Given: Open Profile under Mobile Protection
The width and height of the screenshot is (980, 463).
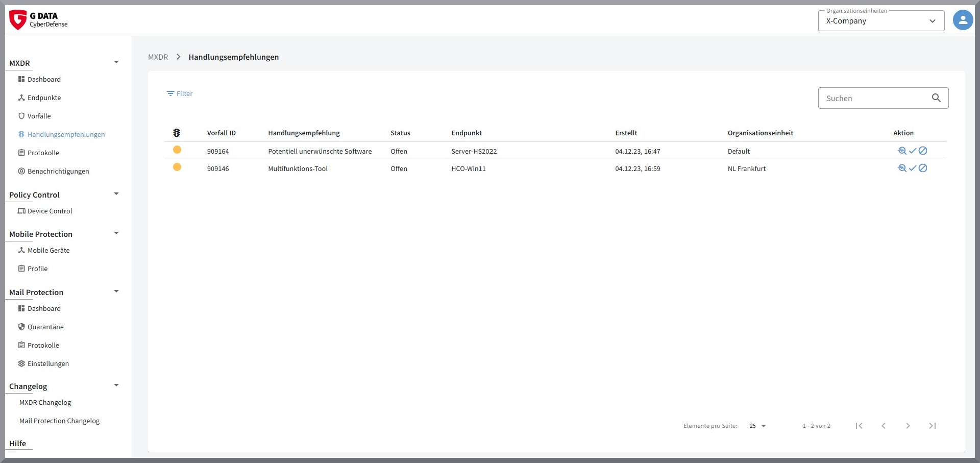Looking at the screenshot, I should point(33,269).
